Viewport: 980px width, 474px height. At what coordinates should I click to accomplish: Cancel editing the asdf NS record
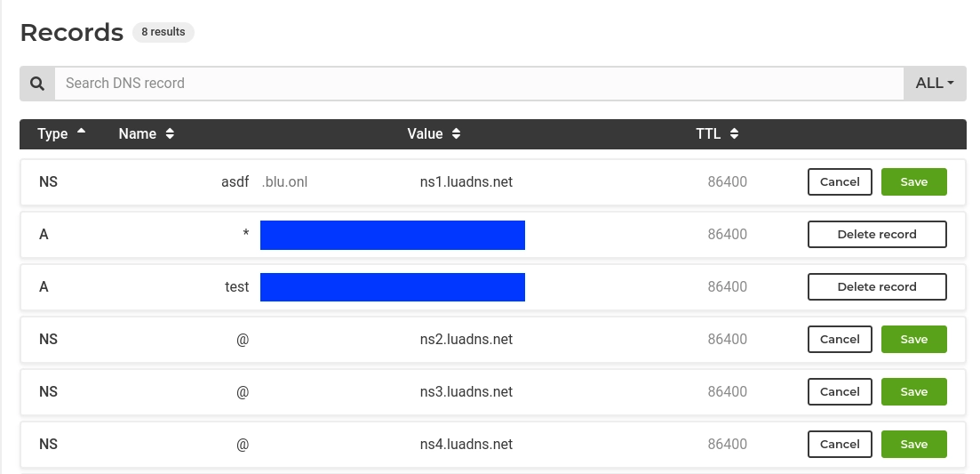840,182
